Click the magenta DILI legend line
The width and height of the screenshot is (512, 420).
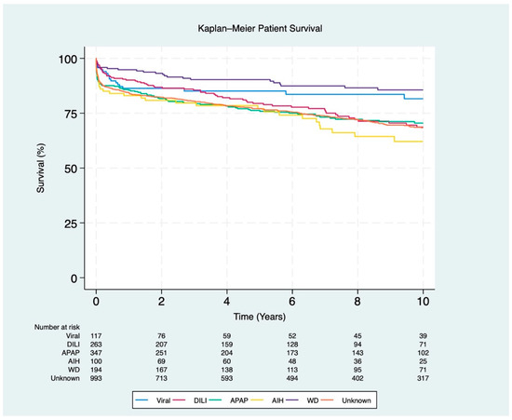pyautogui.click(x=179, y=400)
